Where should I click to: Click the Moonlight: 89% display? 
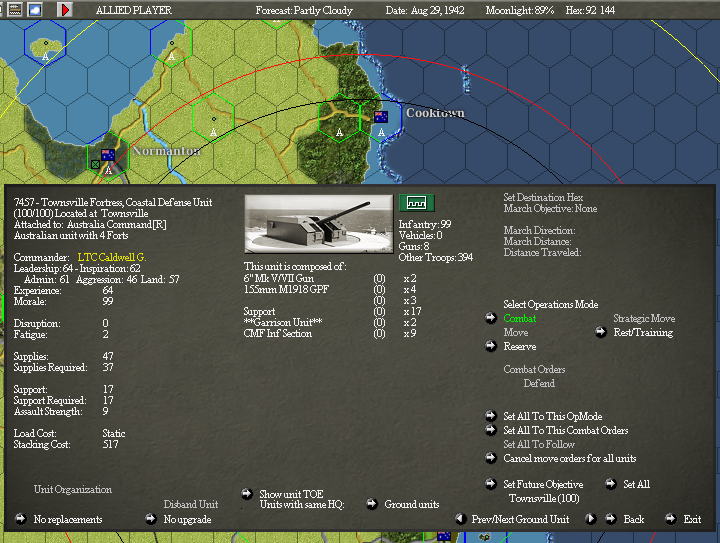click(520, 10)
